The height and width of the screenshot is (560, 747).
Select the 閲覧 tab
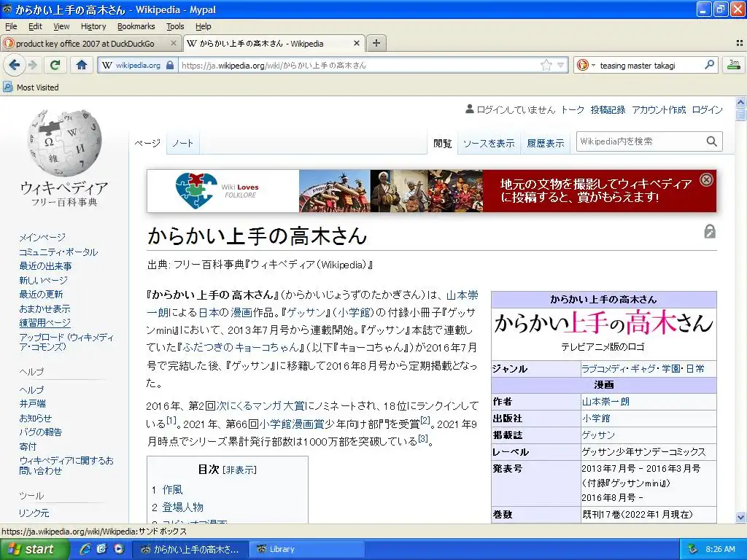[442, 143]
